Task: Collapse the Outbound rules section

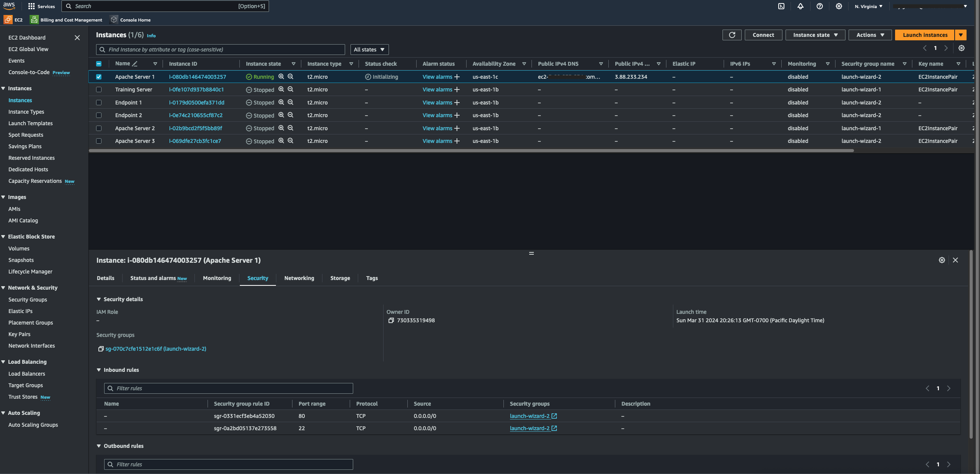Action: [99, 446]
